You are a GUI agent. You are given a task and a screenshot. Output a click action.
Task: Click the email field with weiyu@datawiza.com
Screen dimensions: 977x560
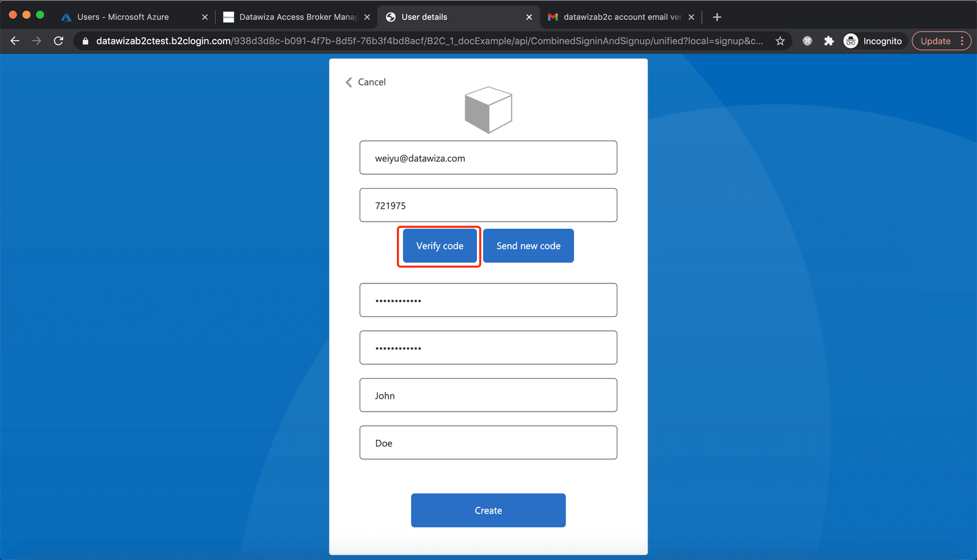pyautogui.click(x=488, y=158)
